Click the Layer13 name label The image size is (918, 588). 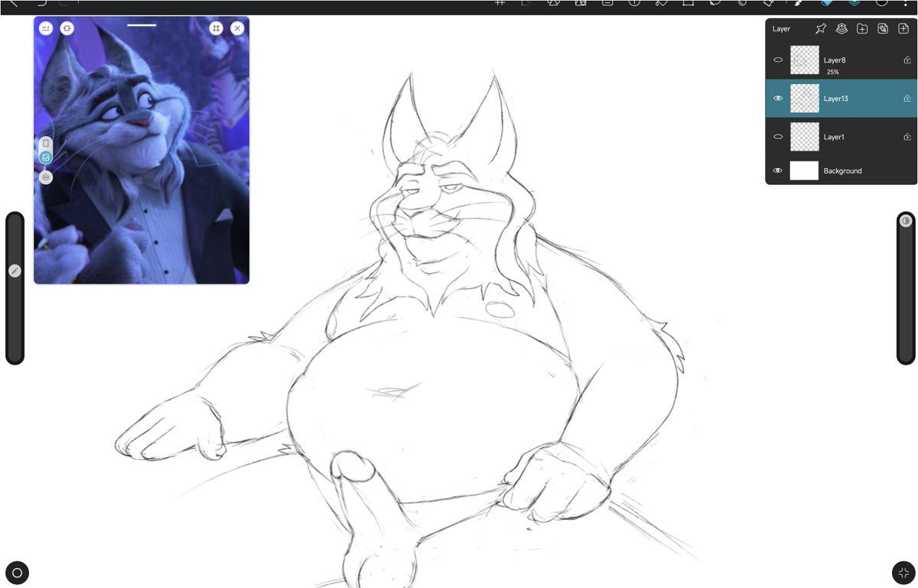coord(836,99)
